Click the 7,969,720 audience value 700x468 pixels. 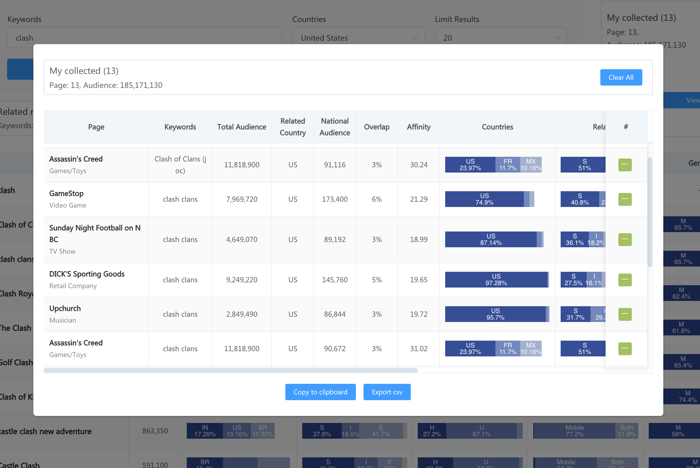[x=242, y=199]
